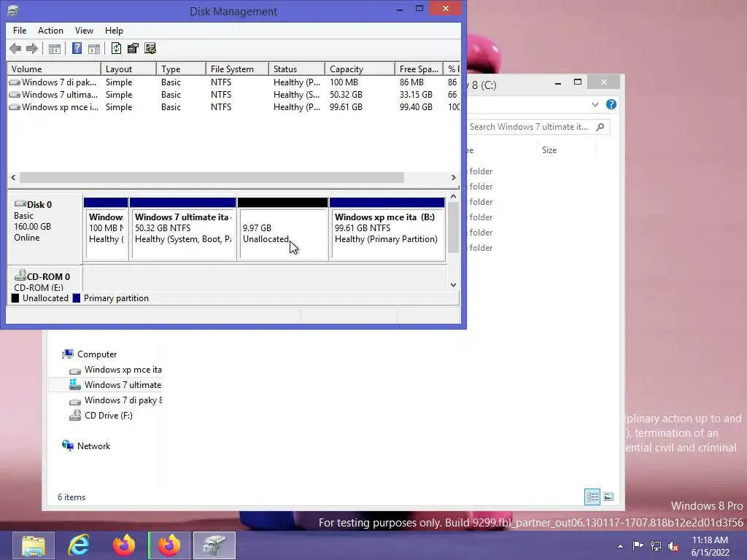
Task: Sort by the File System column header
Action: 237,69
